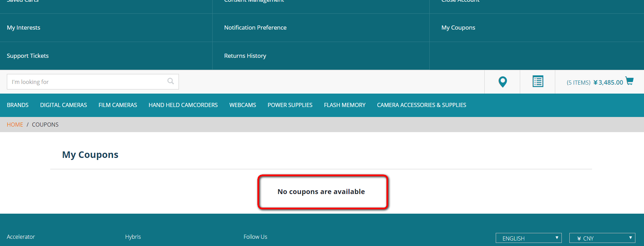Click the search magnifier icon
The image size is (644, 246).
click(x=171, y=81)
